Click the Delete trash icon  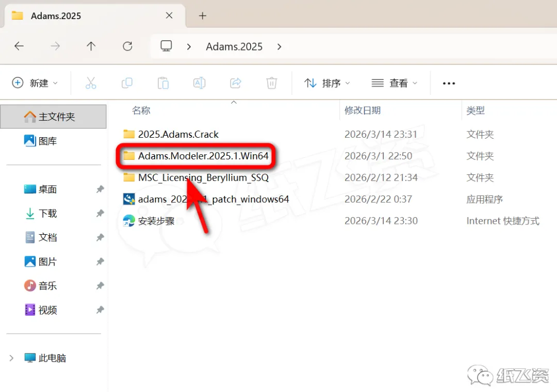tap(271, 83)
